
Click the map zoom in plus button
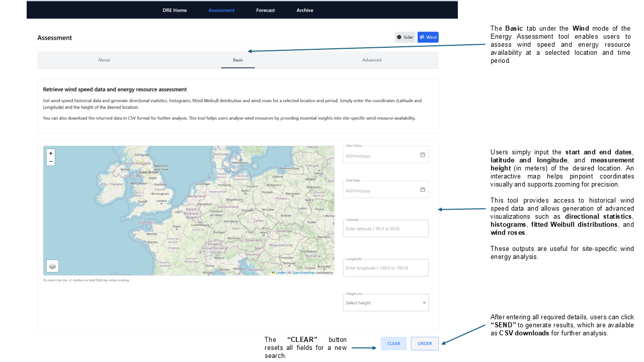50,153
